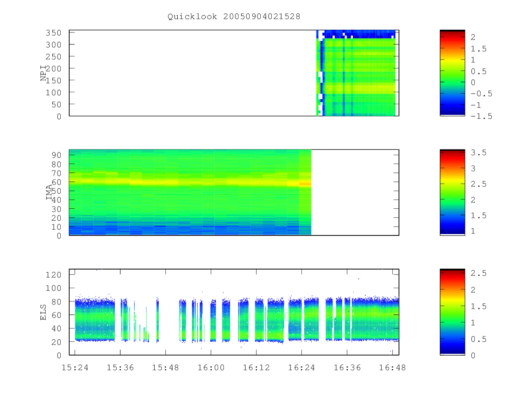The height and width of the screenshot is (399, 532).
Task: Click the 350 tick on NPI axis
Action: [53, 33]
